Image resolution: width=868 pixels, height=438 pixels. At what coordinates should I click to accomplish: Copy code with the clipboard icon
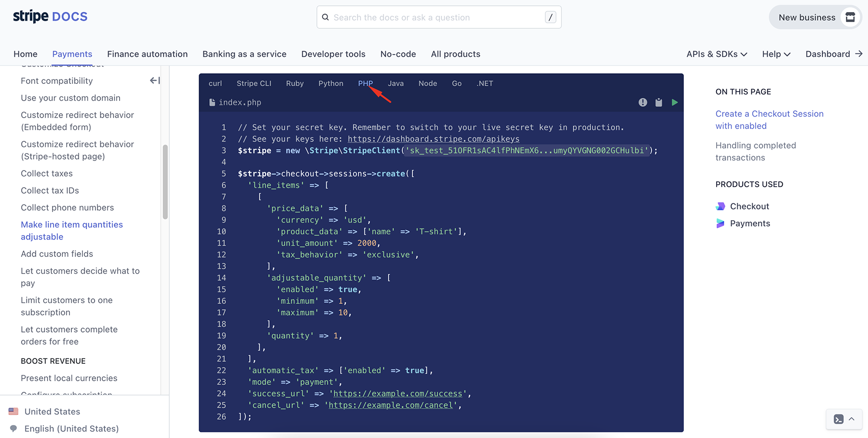pos(659,102)
